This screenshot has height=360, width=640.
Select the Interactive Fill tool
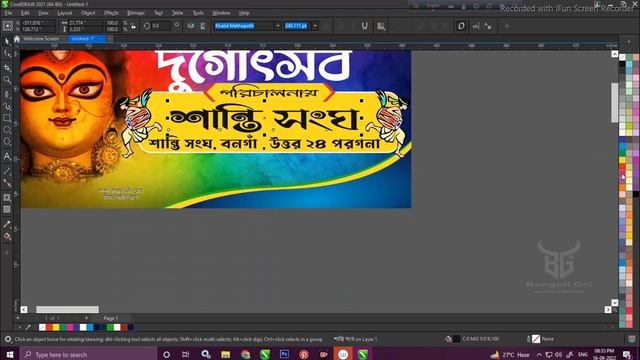pyautogui.click(x=7, y=236)
